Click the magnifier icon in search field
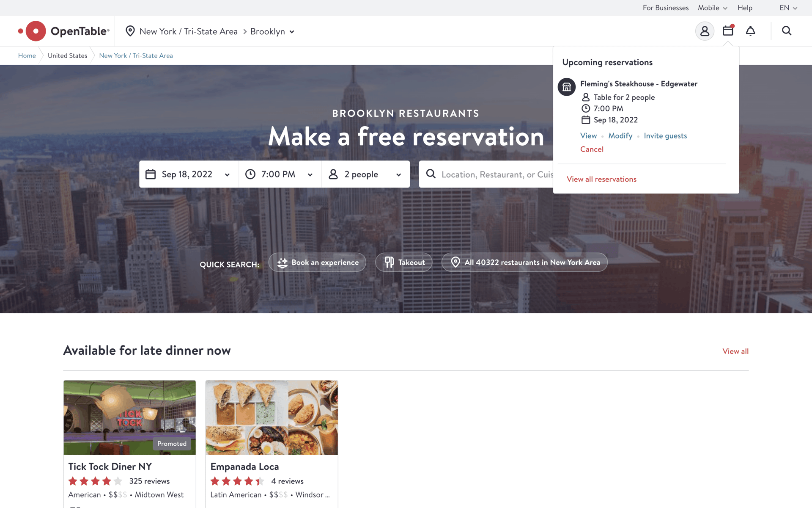Viewport: 812px width, 508px height. pyautogui.click(x=431, y=174)
